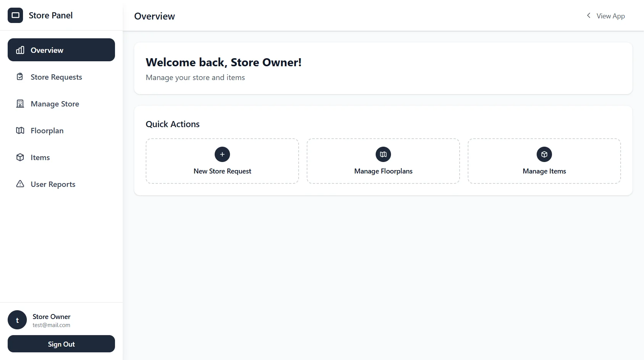Click the Manage Floorplans quick action label
The height and width of the screenshot is (360, 644).
pos(383,171)
